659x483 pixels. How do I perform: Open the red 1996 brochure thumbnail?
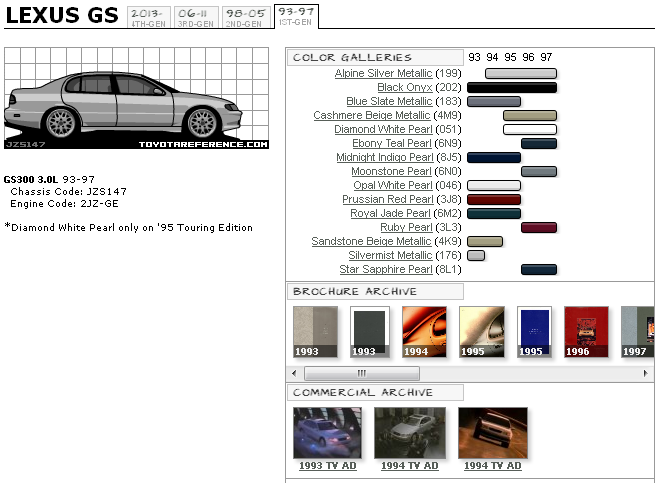tap(586, 332)
